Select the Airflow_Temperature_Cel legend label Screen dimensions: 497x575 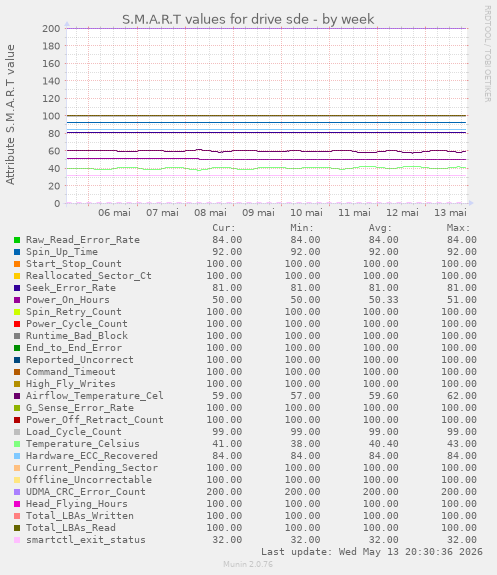pos(95,396)
